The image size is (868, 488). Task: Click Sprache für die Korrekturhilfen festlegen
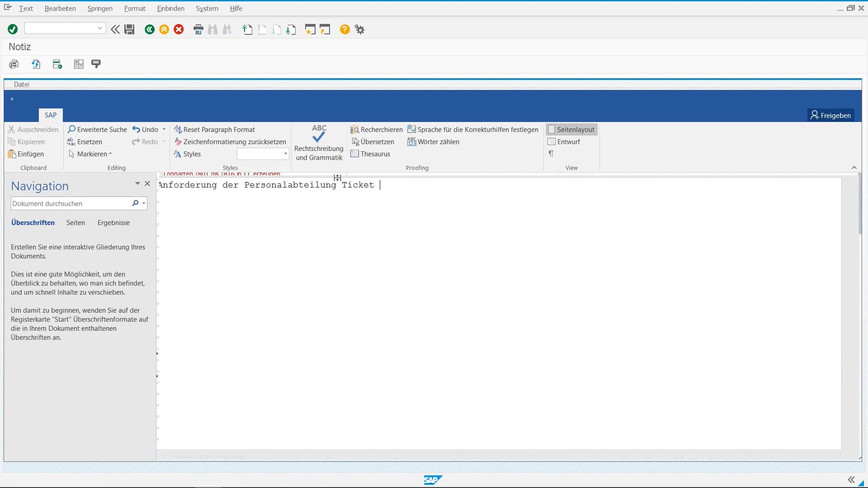pos(473,130)
